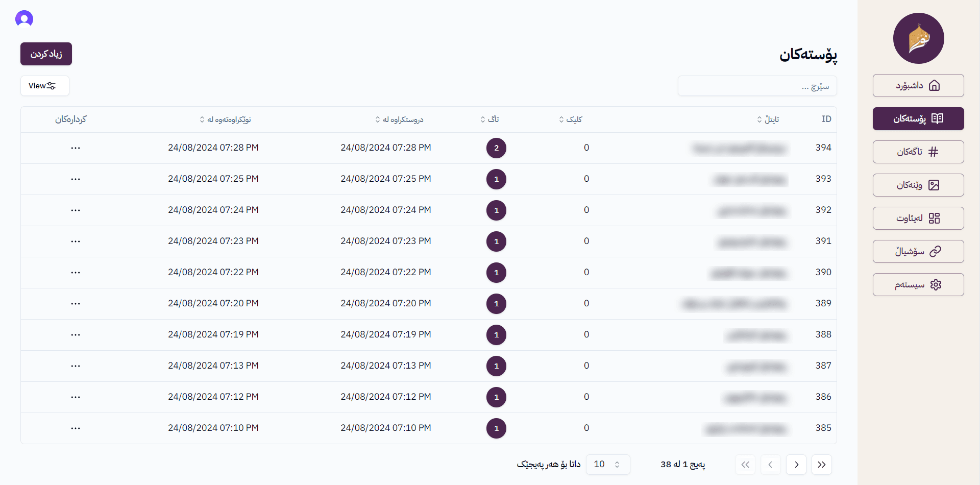The height and width of the screenshot is (485, 980).
Task: Open the داشبۆرد dashboard home icon
Action: pyautogui.click(x=935, y=85)
